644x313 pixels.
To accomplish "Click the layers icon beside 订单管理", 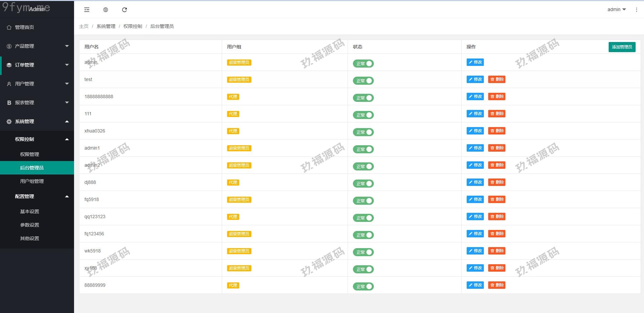I will tap(9, 65).
